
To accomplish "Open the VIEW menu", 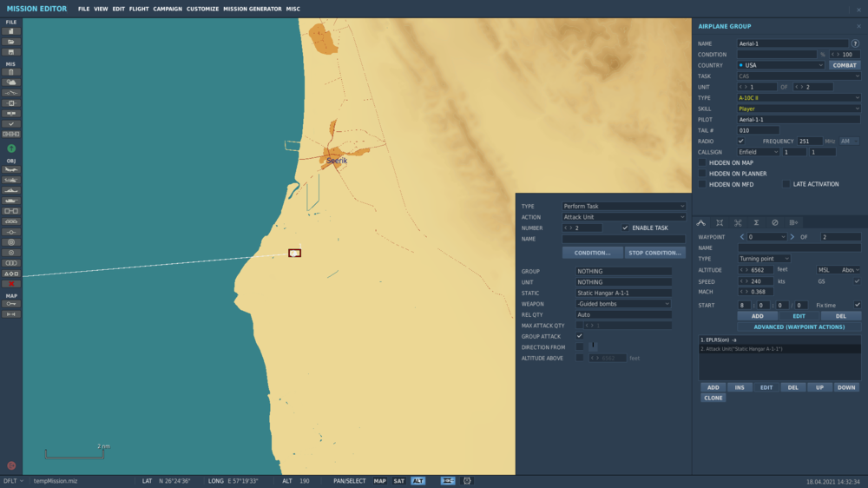I will click(101, 9).
